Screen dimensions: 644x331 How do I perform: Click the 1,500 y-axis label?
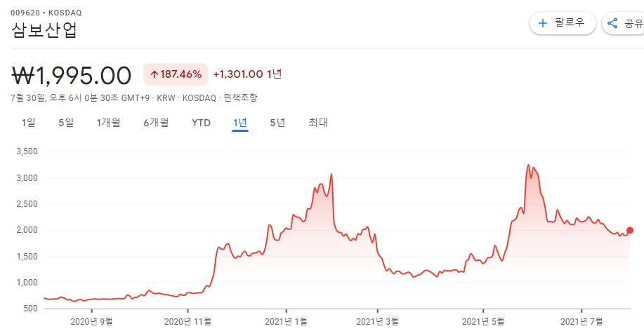(x=27, y=257)
